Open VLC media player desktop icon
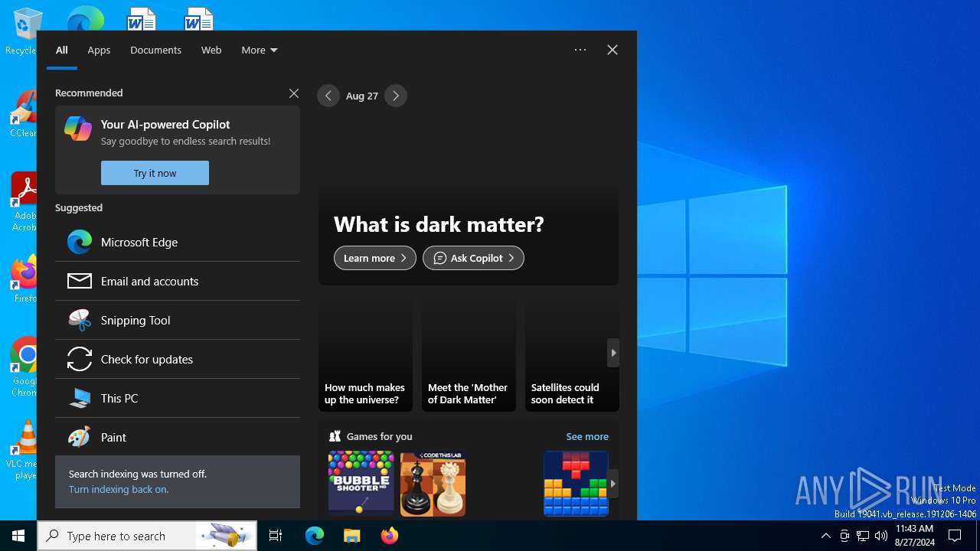This screenshot has width=980, height=551. click(23, 450)
